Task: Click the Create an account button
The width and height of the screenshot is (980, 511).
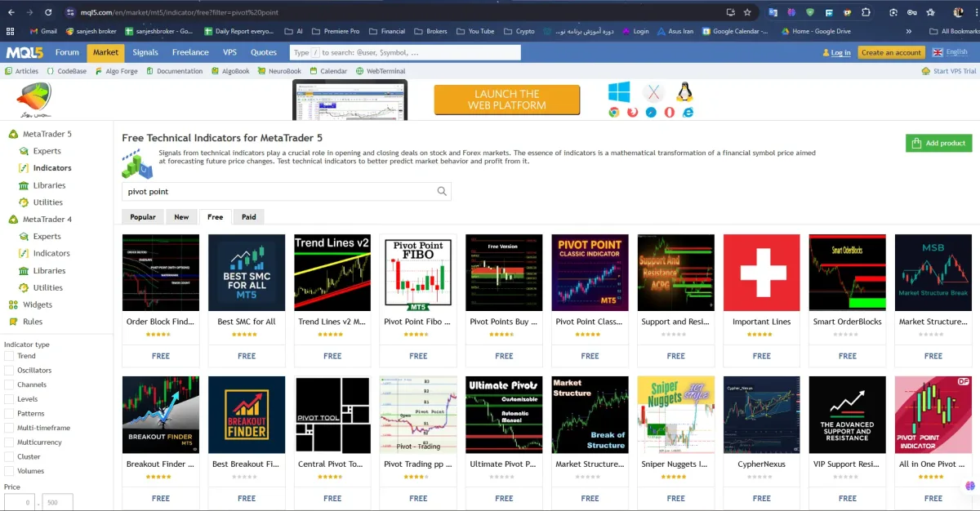Action: click(x=891, y=52)
